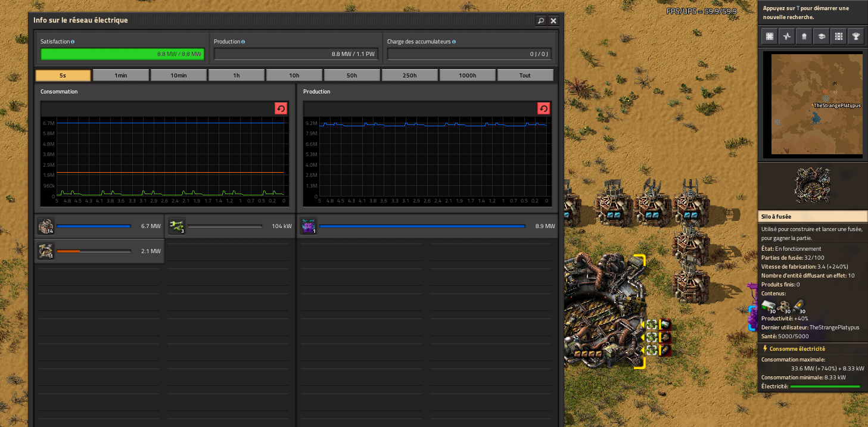This screenshot has height=427, width=868.
Task: Open achievements via the trophy icon
Action: point(856,36)
